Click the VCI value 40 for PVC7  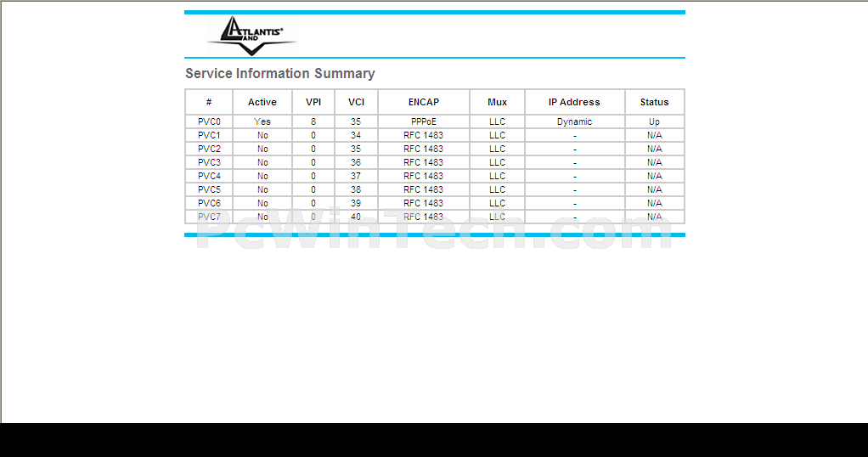(x=356, y=217)
